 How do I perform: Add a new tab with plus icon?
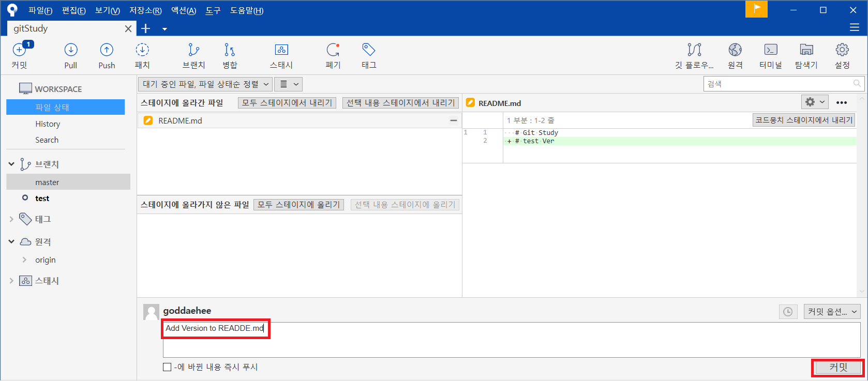click(146, 28)
